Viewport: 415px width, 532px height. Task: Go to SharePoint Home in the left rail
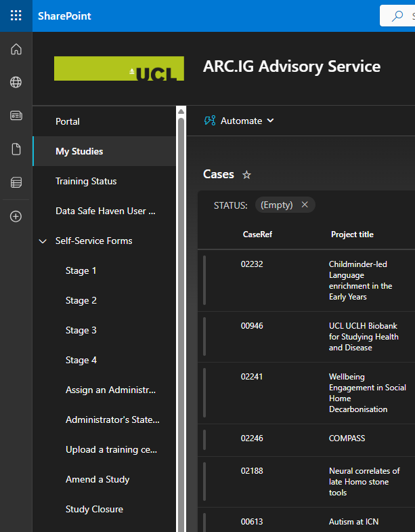coord(16,49)
